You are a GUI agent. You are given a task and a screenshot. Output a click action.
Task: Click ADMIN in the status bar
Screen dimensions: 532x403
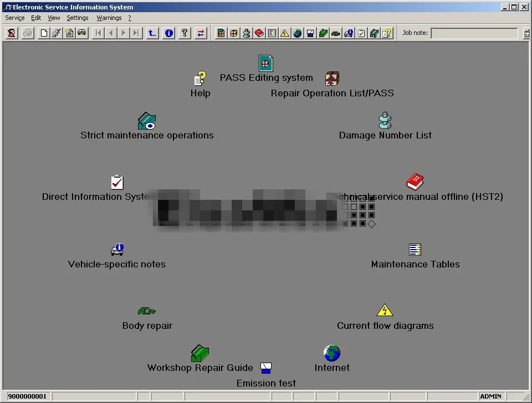[490, 396]
